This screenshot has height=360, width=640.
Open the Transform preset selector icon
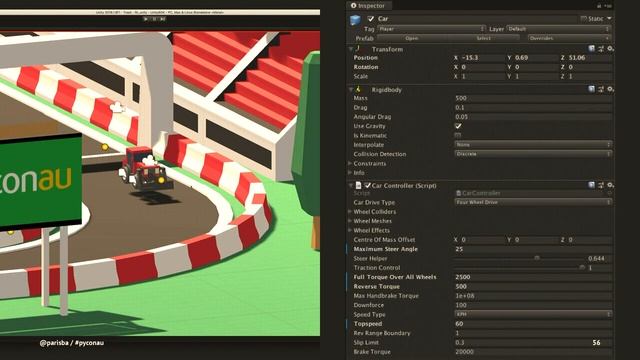coord(601,49)
